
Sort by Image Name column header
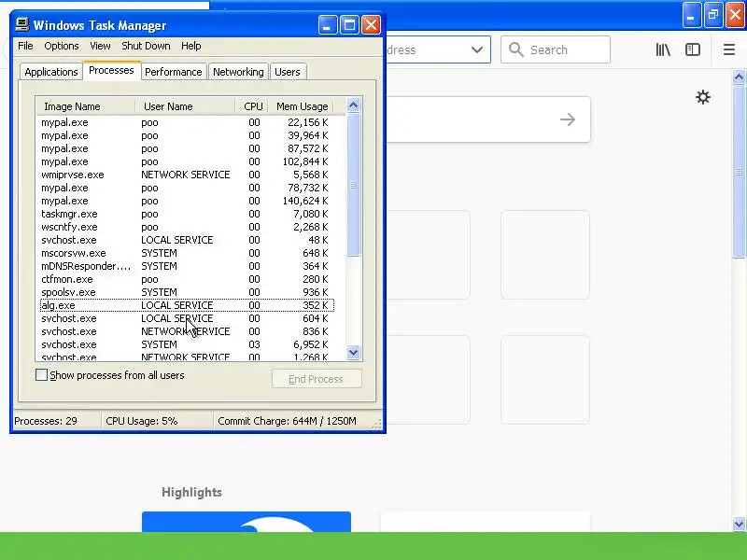point(86,106)
